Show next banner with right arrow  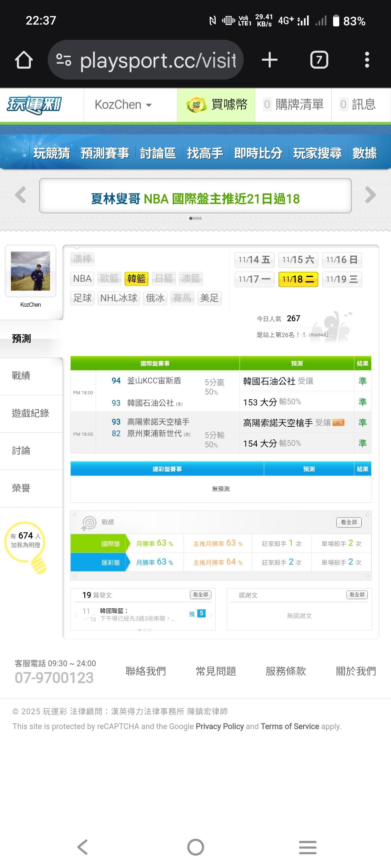pyautogui.click(x=370, y=195)
